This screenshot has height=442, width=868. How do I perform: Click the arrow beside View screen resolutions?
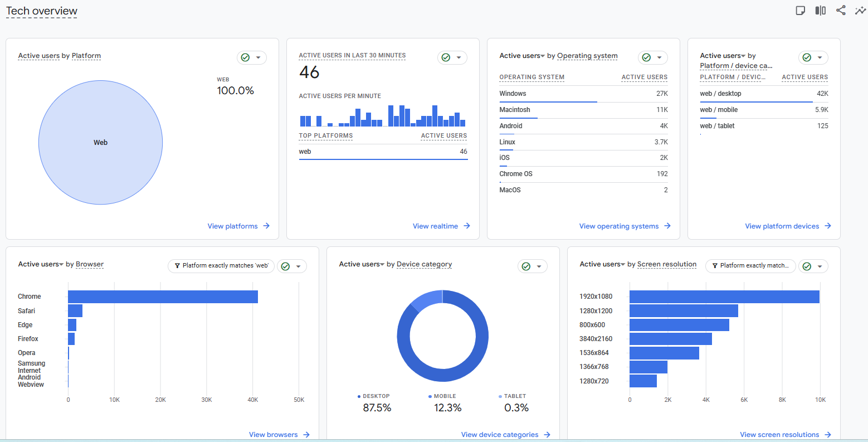point(828,434)
